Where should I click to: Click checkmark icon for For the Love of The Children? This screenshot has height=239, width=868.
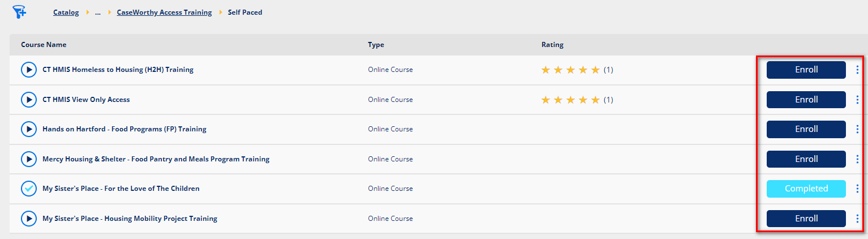click(x=28, y=189)
